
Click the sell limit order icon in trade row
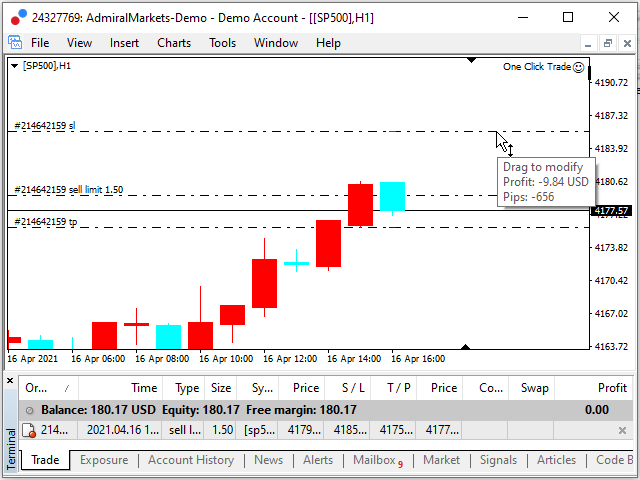click(30, 430)
